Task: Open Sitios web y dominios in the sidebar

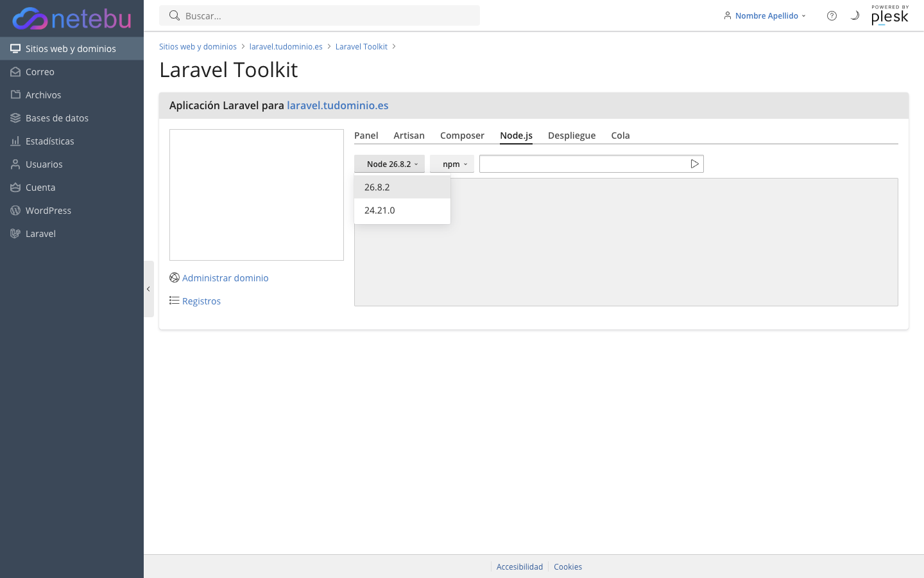Action: tap(72, 49)
